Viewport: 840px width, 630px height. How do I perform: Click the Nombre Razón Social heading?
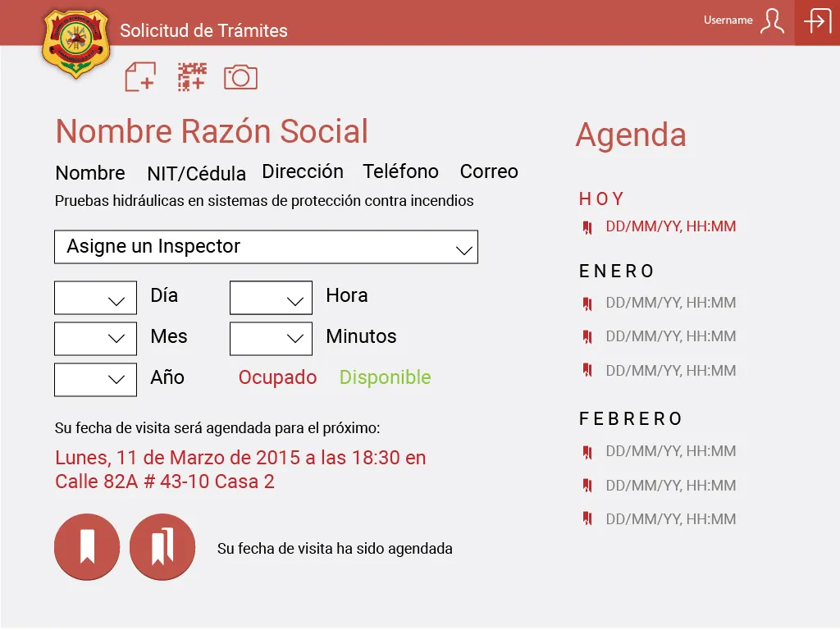[x=212, y=131]
